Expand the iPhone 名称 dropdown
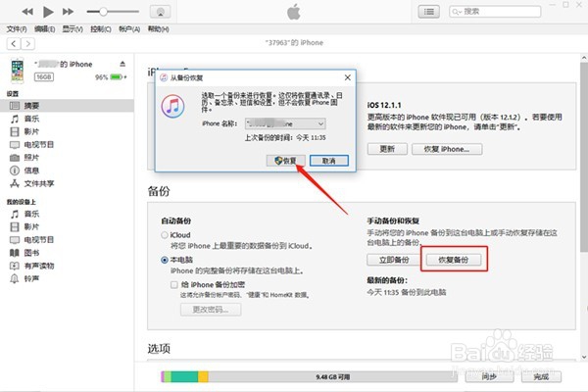 (x=285, y=123)
